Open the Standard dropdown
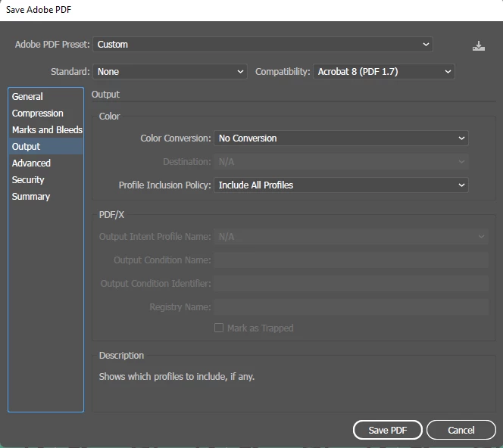The width and height of the screenshot is (503, 448). pyautogui.click(x=170, y=71)
